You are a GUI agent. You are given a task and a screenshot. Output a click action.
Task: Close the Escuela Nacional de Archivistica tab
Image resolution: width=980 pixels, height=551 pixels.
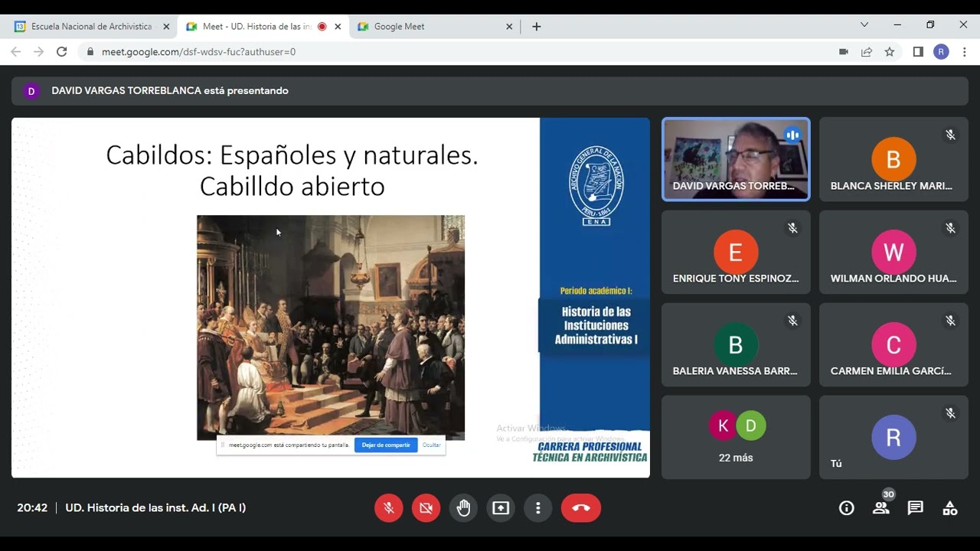166,26
